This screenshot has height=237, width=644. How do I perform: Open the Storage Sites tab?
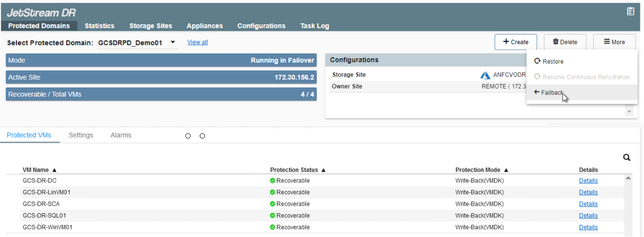tap(150, 26)
